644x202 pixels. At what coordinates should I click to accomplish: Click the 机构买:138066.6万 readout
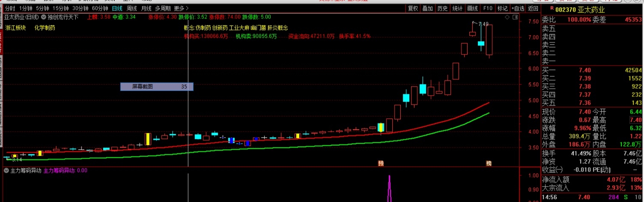coord(206,36)
